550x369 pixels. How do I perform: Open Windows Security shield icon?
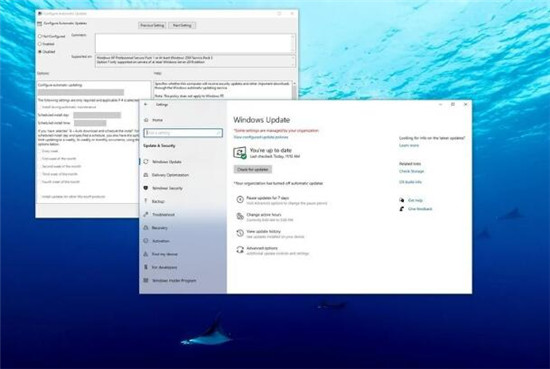coord(146,188)
